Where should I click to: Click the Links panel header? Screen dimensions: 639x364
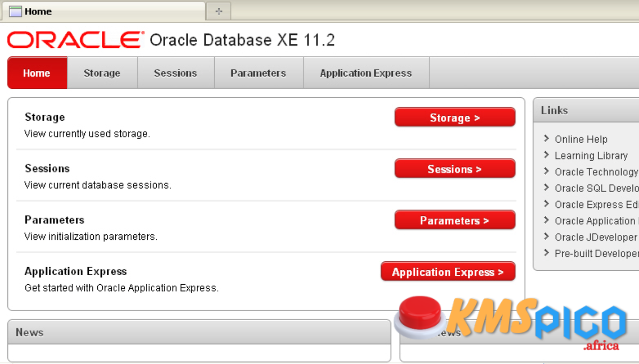(587, 110)
